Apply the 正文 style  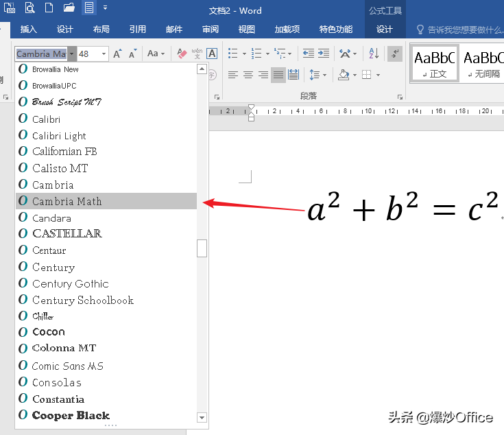coord(434,63)
